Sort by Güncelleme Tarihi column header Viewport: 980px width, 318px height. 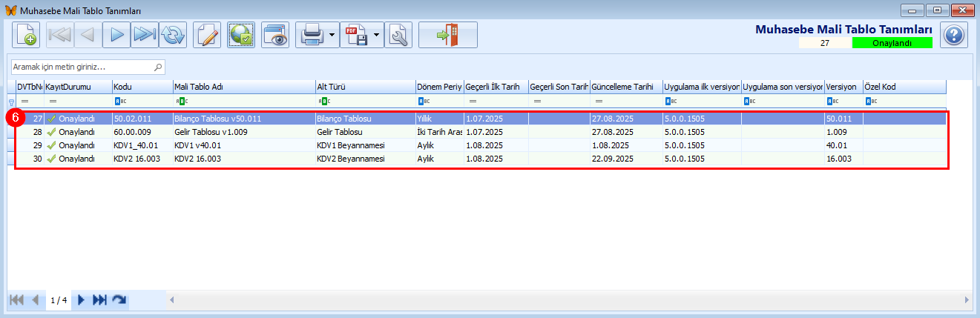(625, 87)
